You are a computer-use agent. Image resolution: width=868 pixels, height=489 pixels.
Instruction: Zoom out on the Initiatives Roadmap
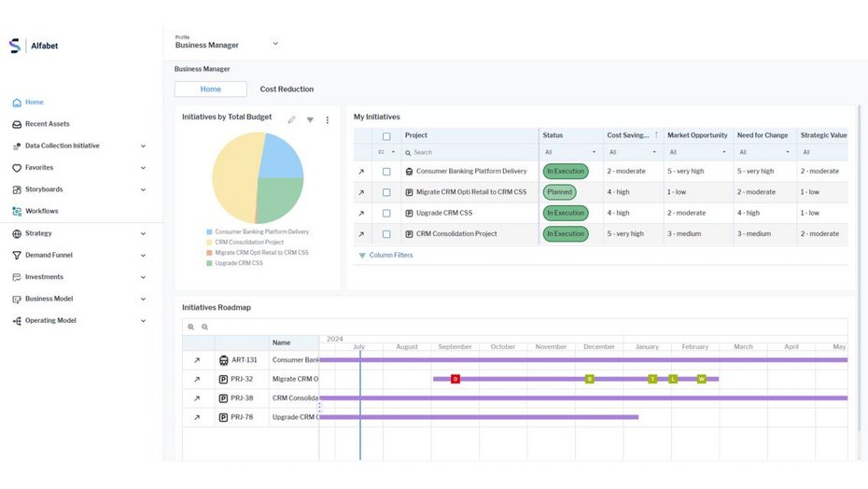204,328
